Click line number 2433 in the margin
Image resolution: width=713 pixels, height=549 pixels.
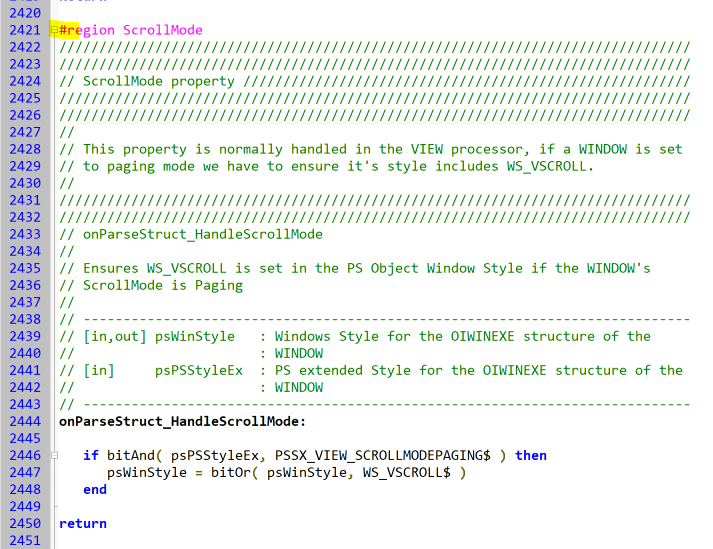pyautogui.click(x=23, y=234)
